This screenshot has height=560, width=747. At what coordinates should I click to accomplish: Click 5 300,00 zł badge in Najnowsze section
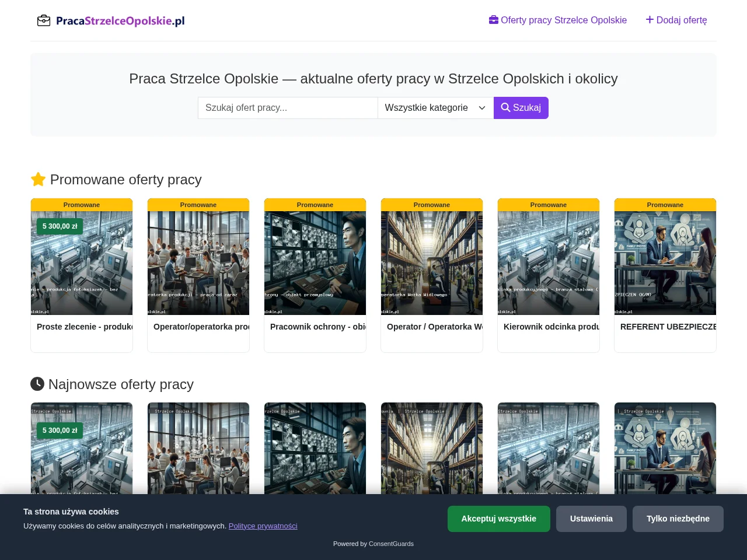[60, 430]
